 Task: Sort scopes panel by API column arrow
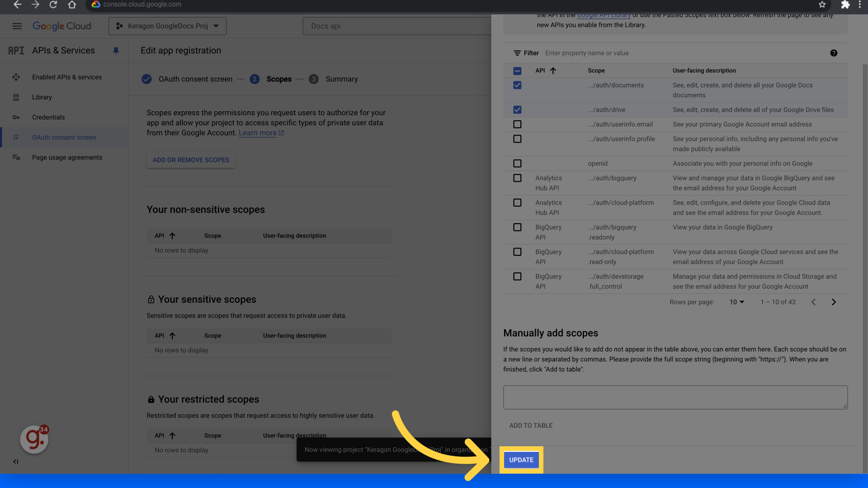coord(553,71)
